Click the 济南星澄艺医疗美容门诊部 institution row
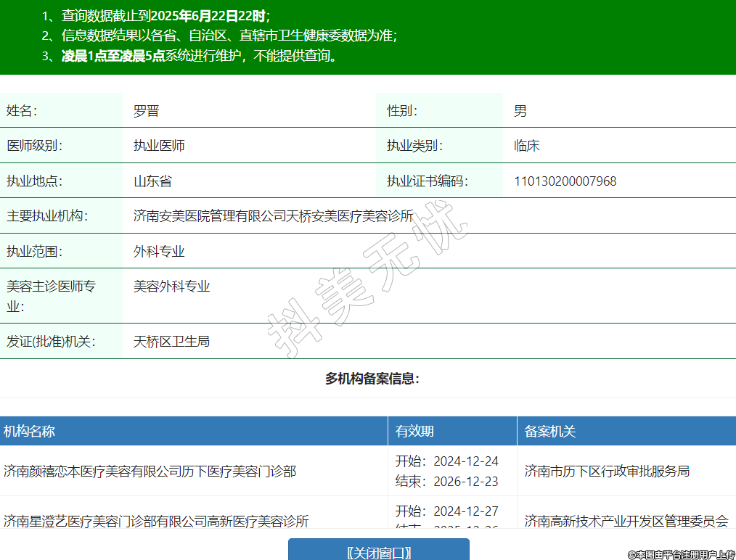Screen dimensions: 736x560 pos(156,521)
